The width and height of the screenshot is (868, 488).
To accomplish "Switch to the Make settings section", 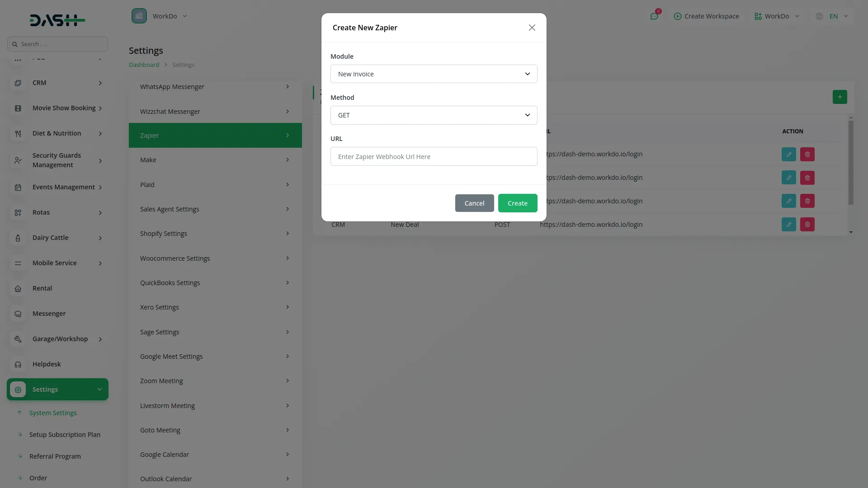I will click(215, 160).
